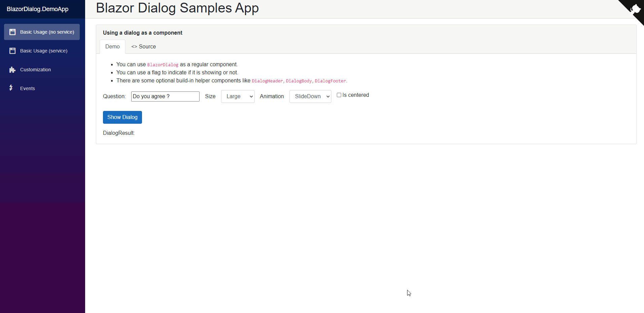
Task: Click the DialogResult: text
Action: click(x=119, y=133)
